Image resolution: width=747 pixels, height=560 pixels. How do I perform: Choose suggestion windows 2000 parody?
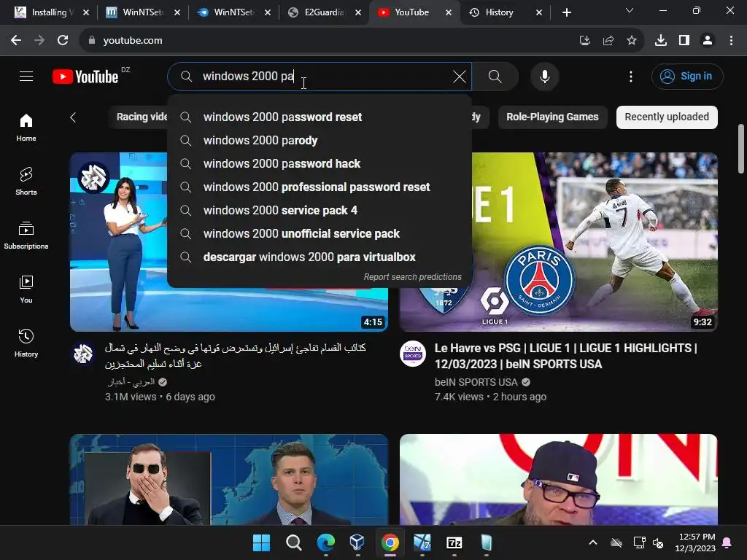pyautogui.click(x=320, y=141)
